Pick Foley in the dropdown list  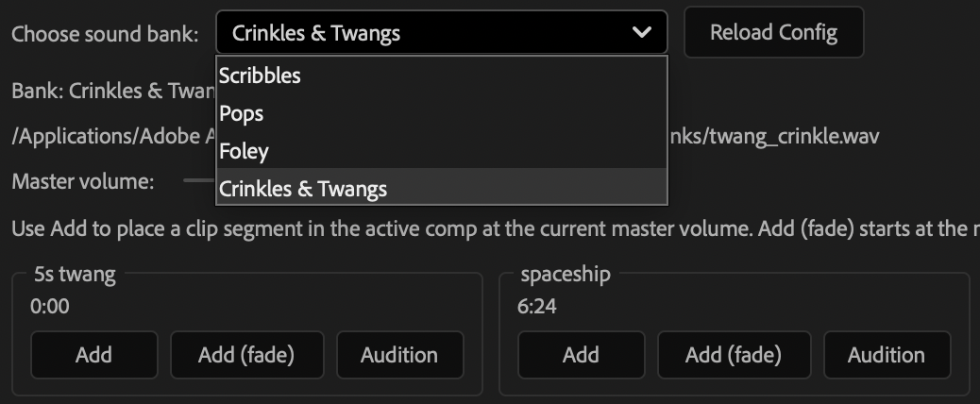tap(244, 151)
